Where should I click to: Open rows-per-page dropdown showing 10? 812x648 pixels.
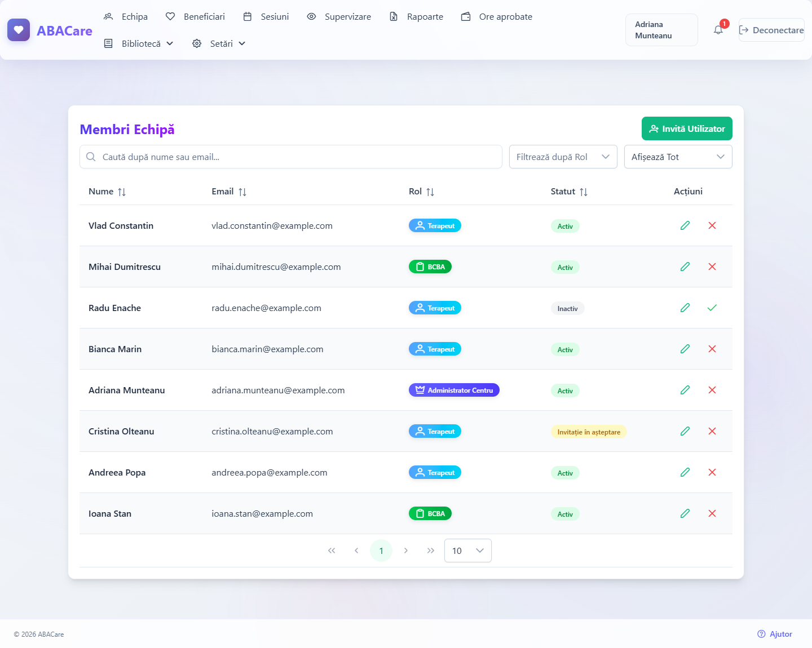468,551
